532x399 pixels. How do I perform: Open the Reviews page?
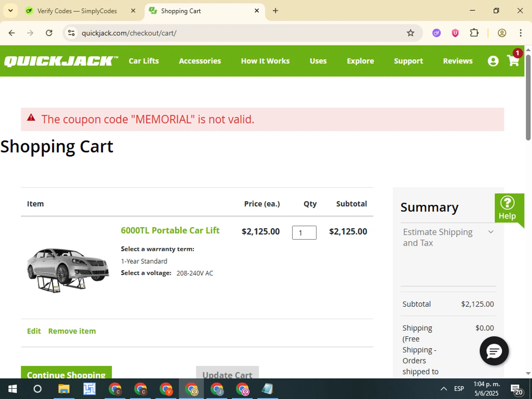458,61
